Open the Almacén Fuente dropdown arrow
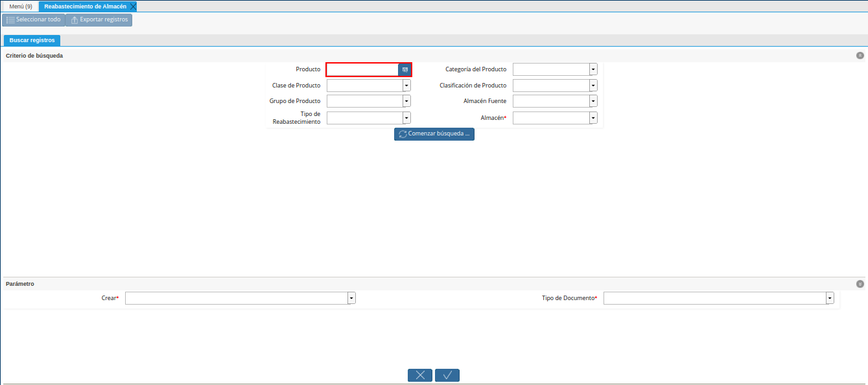The height and width of the screenshot is (385, 868). point(593,102)
